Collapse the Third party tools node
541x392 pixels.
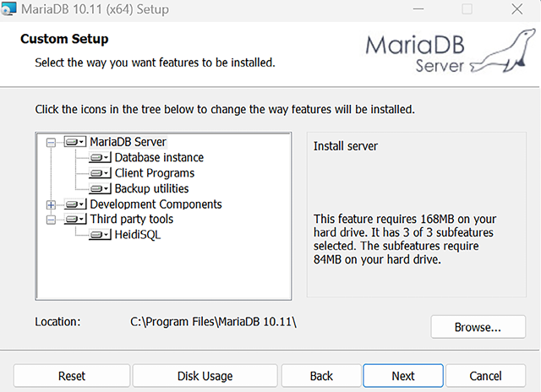[51, 220]
